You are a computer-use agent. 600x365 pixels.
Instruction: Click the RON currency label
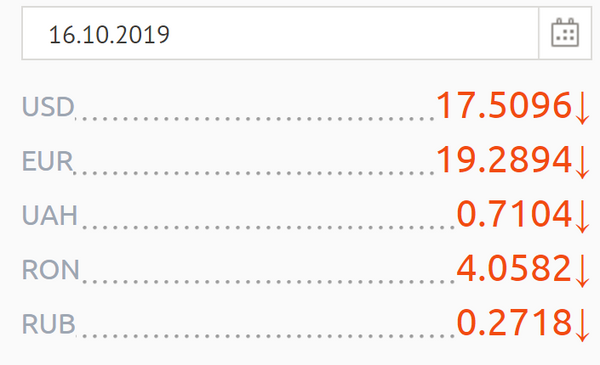[51, 270]
